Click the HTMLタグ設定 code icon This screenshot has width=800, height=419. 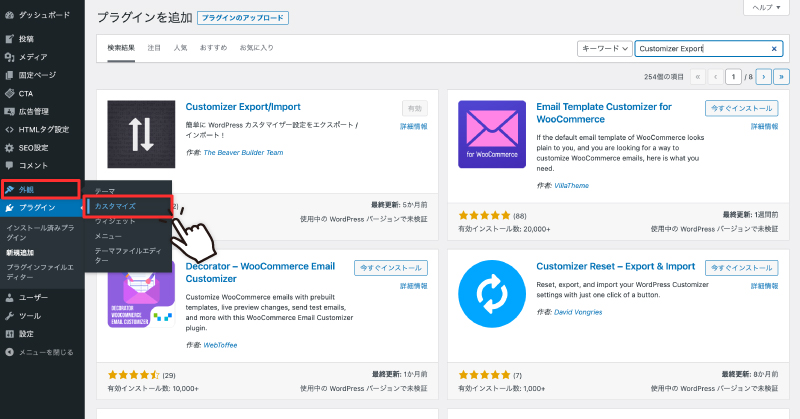pyautogui.click(x=9, y=130)
